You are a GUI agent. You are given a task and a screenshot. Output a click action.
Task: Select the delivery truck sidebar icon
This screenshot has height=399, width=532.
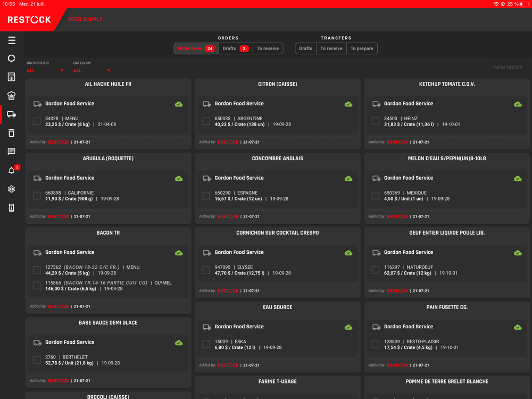click(12, 114)
